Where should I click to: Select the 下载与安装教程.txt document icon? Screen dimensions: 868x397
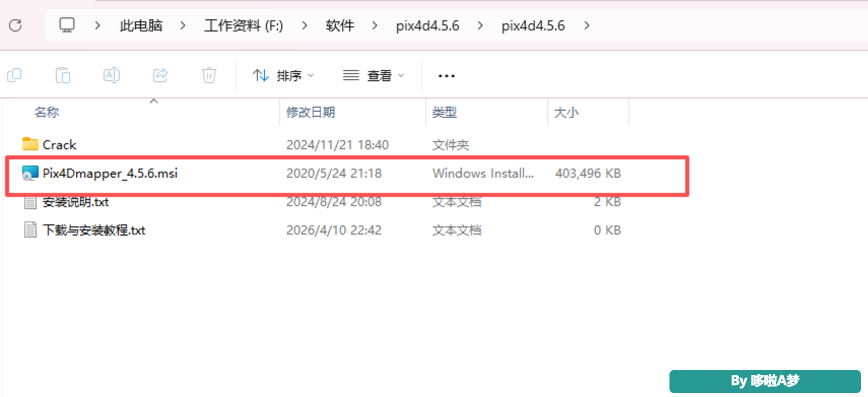30,230
